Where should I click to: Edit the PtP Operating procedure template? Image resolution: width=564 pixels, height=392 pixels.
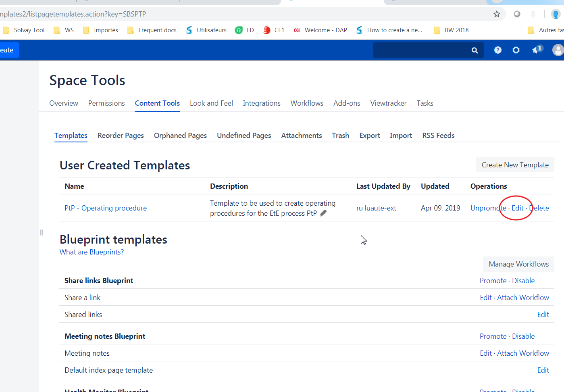[x=518, y=208]
